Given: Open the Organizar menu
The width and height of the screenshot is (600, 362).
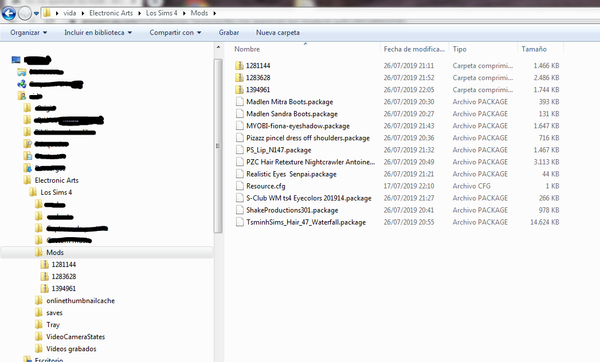Looking at the screenshot, I should [x=29, y=33].
